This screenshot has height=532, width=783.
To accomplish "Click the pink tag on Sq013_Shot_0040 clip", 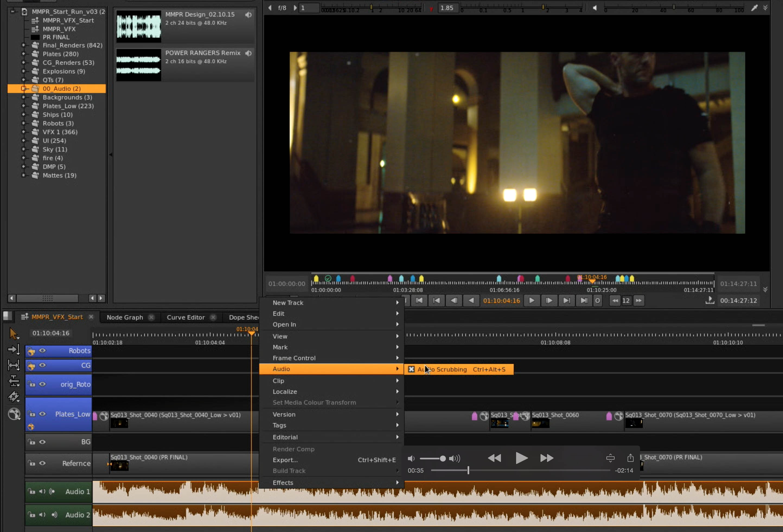I will [x=95, y=416].
